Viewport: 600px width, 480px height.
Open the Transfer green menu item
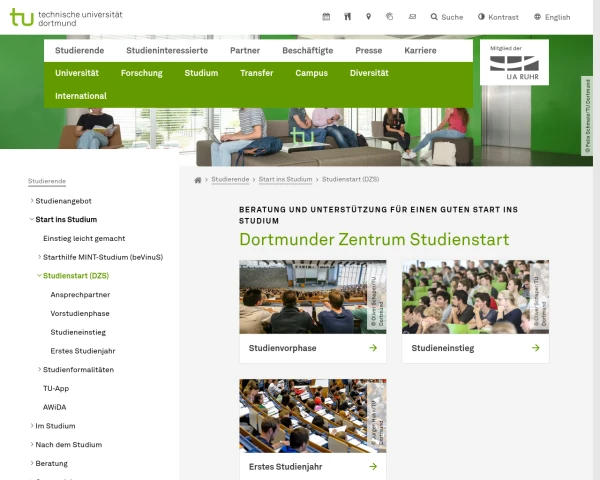pyautogui.click(x=257, y=73)
